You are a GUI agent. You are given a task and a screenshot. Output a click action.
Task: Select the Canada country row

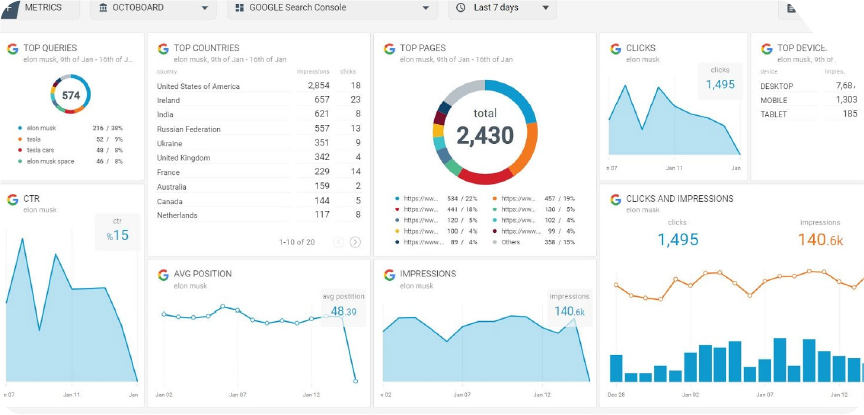[259, 201]
